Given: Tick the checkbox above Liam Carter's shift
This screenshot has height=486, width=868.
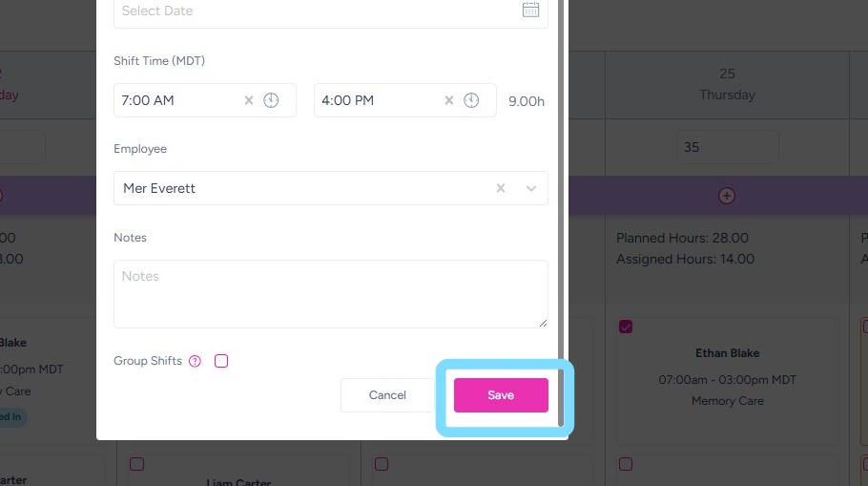Looking at the screenshot, I should (137, 464).
